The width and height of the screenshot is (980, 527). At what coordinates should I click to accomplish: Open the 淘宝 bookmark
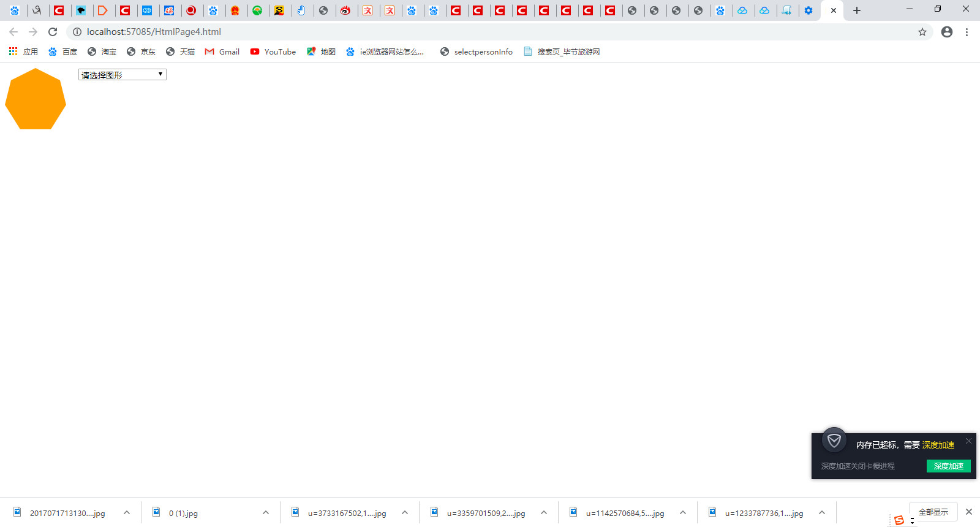[x=102, y=51]
